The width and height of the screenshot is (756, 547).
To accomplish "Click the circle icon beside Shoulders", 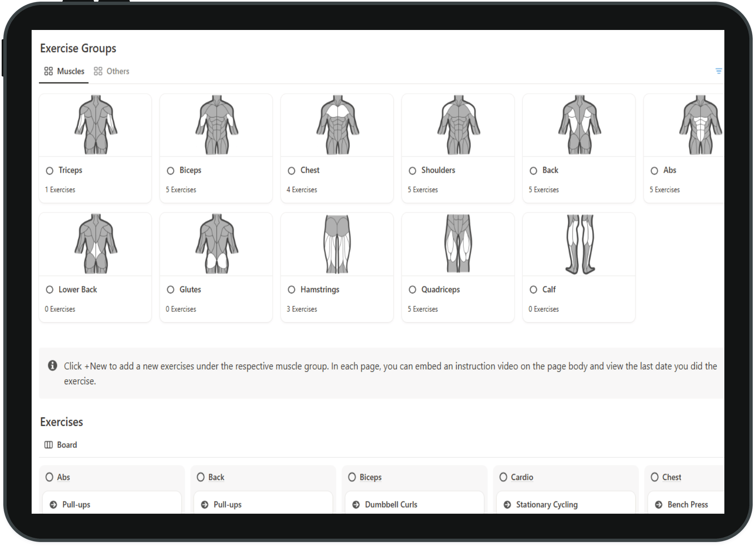I will [x=413, y=171].
